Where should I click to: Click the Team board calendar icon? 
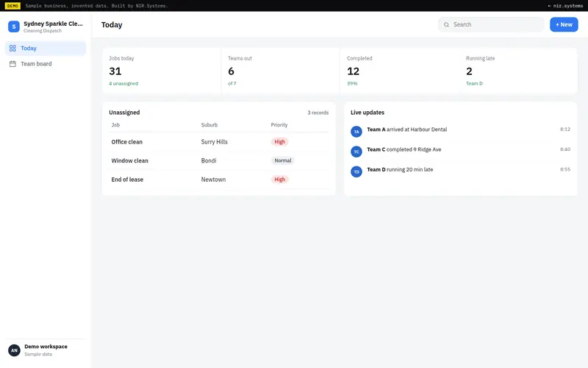(x=12, y=64)
